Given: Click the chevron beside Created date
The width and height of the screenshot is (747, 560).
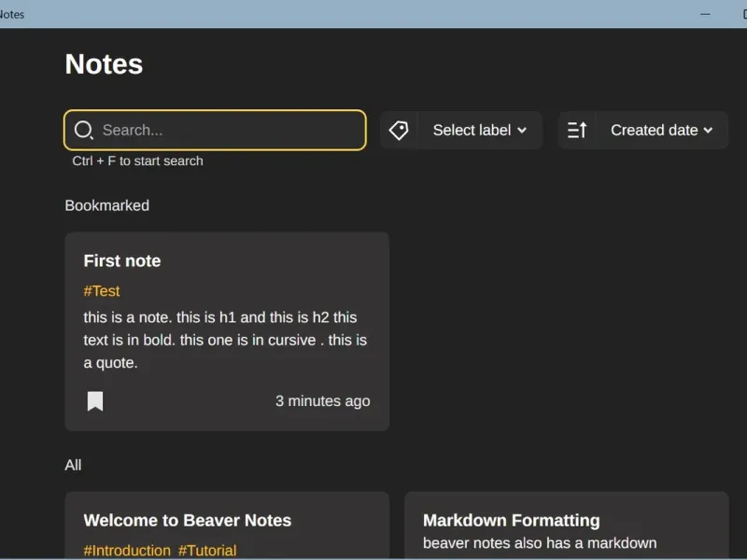Looking at the screenshot, I should tap(709, 131).
